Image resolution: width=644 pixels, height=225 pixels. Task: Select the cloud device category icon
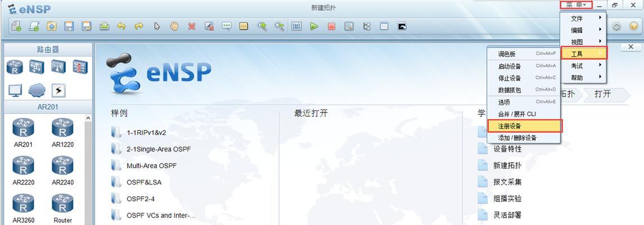pos(37,91)
